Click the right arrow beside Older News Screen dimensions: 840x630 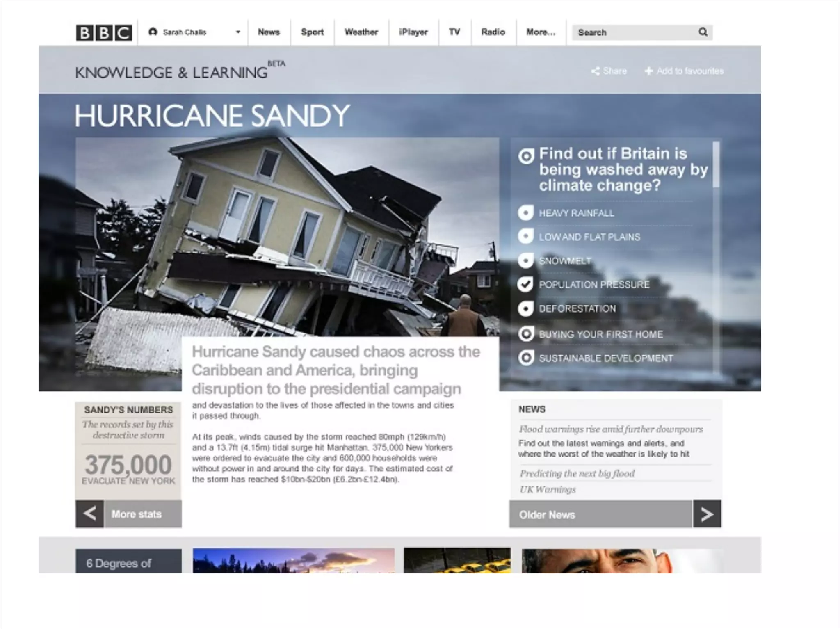click(x=707, y=514)
